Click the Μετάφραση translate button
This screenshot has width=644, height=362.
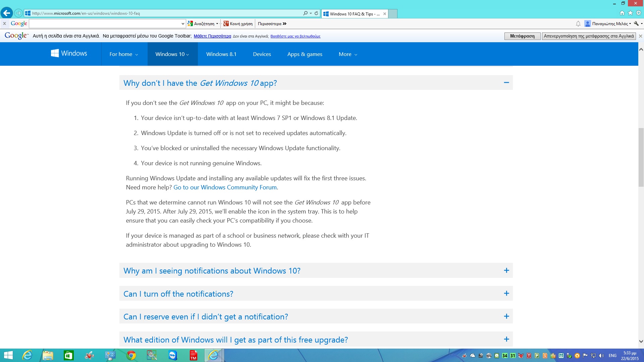[x=522, y=36]
